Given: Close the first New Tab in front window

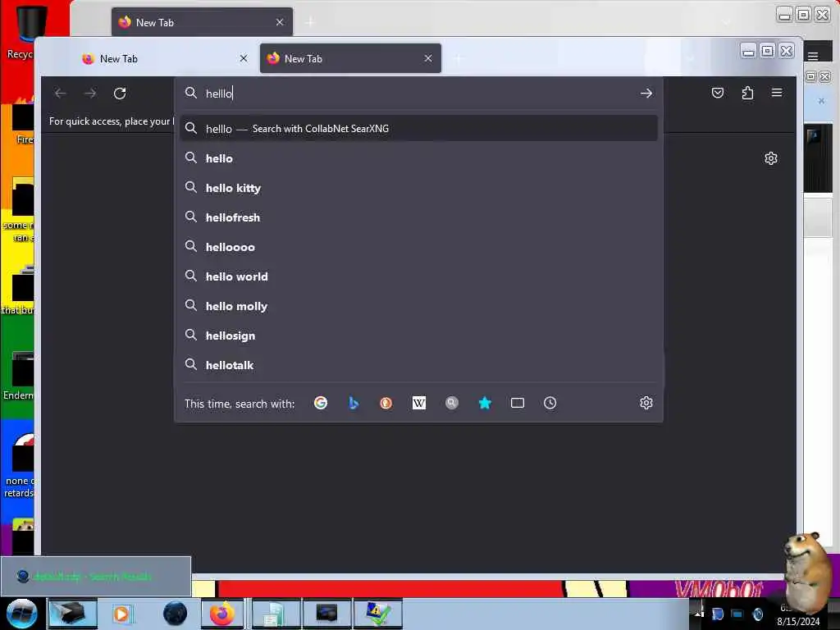Looking at the screenshot, I should coord(244,58).
